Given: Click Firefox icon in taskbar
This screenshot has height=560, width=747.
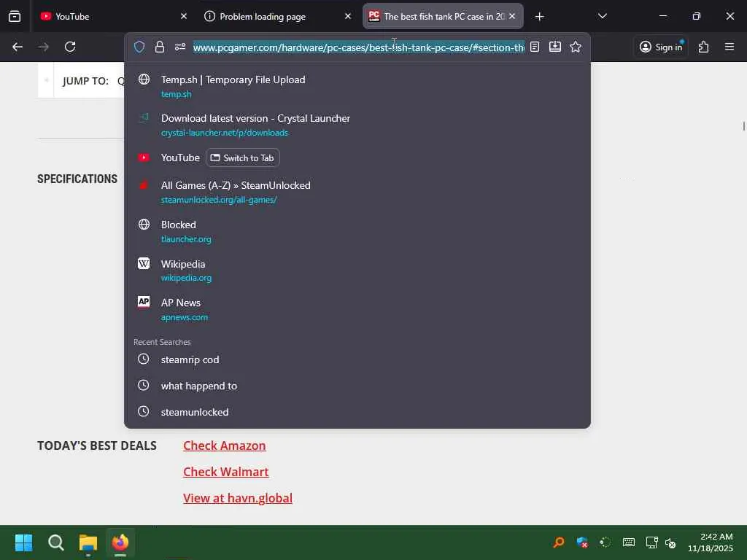Looking at the screenshot, I should tap(120, 542).
